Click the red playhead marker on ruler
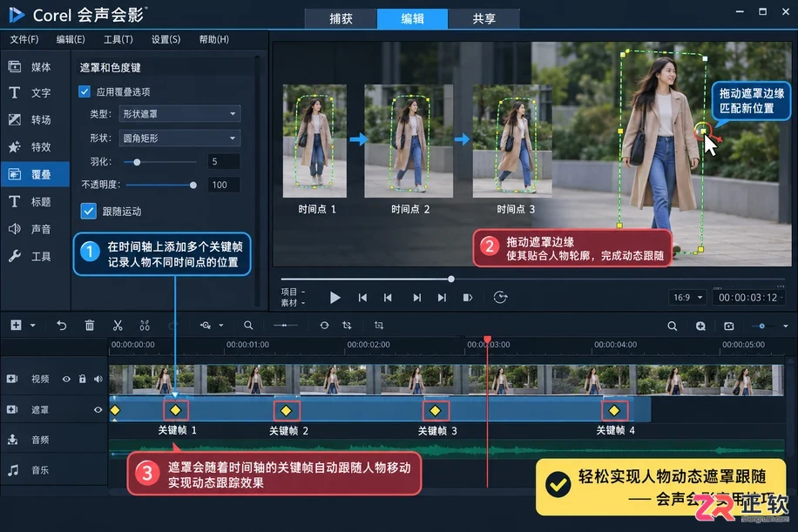 (488, 340)
